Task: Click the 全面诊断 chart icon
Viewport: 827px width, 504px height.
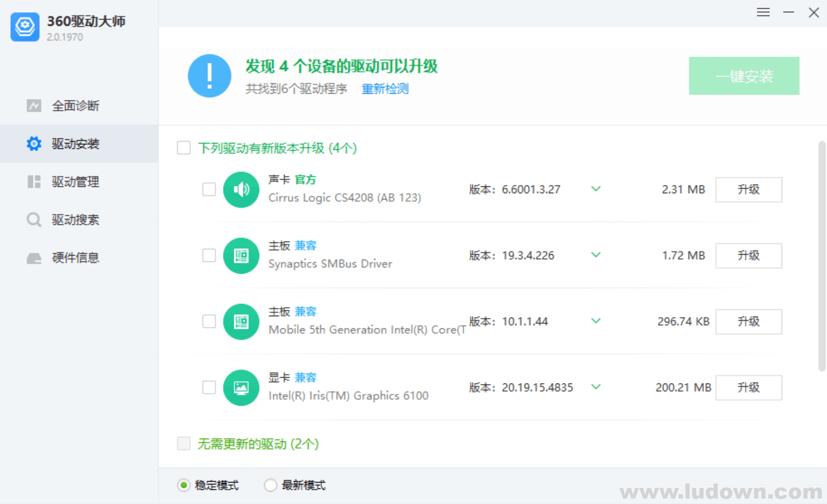Action: click(x=34, y=105)
